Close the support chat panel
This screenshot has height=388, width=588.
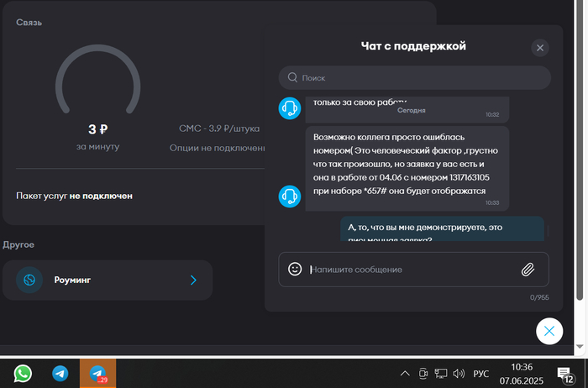click(540, 48)
